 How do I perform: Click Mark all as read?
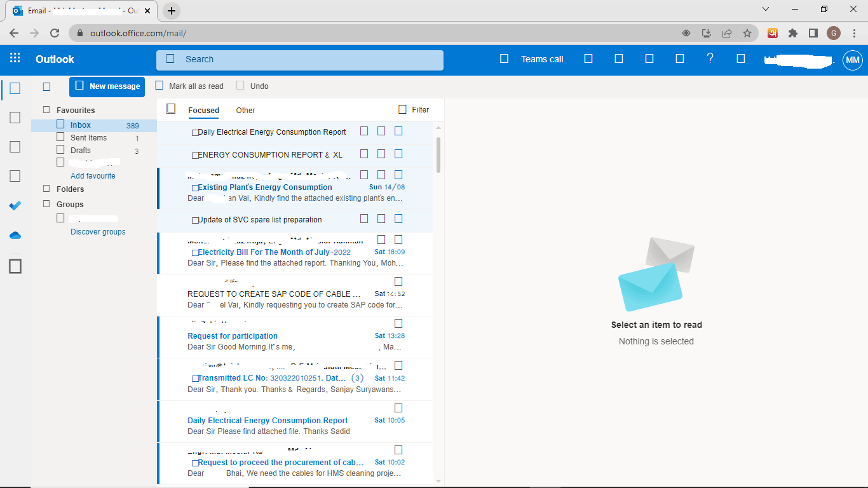coord(189,86)
